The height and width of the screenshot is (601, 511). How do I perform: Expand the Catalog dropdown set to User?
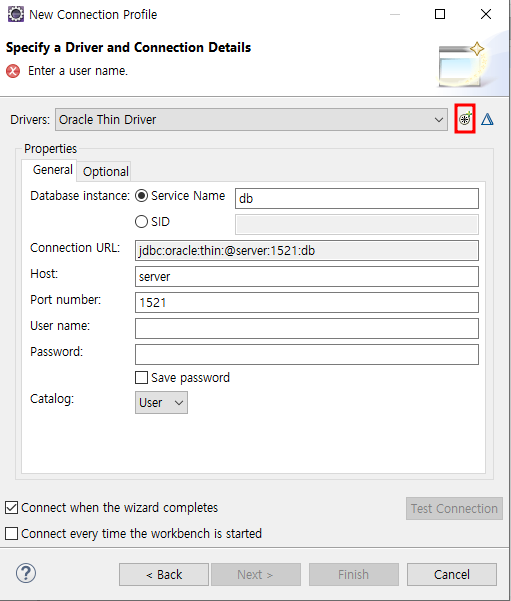pos(161,402)
